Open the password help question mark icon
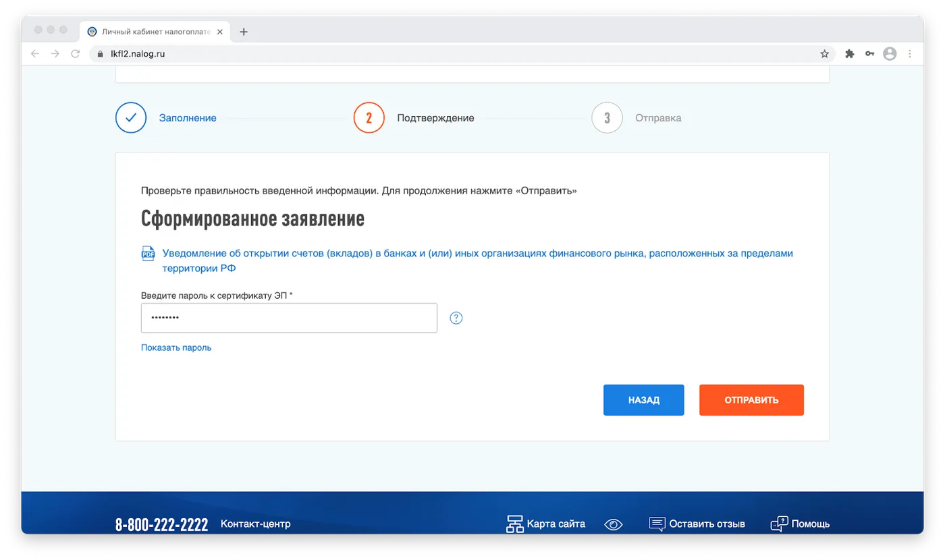The height and width of the screenshot is (560, 945). point(456,318)
